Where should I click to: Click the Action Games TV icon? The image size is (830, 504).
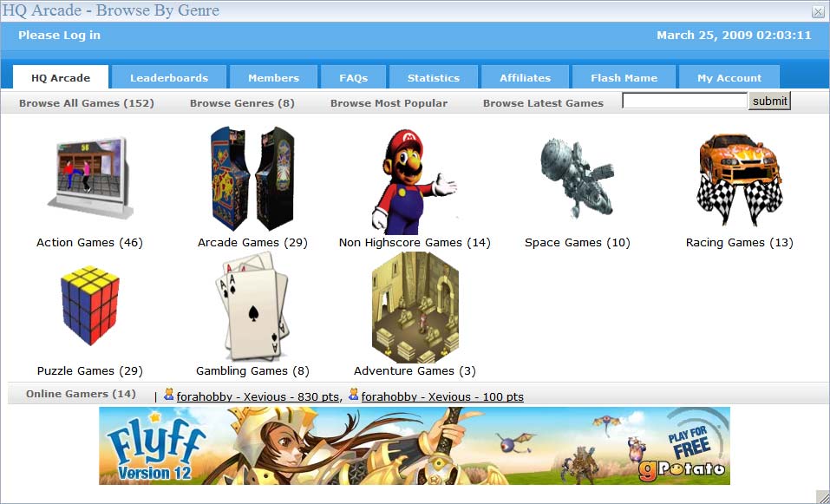[x=89, y=178]
